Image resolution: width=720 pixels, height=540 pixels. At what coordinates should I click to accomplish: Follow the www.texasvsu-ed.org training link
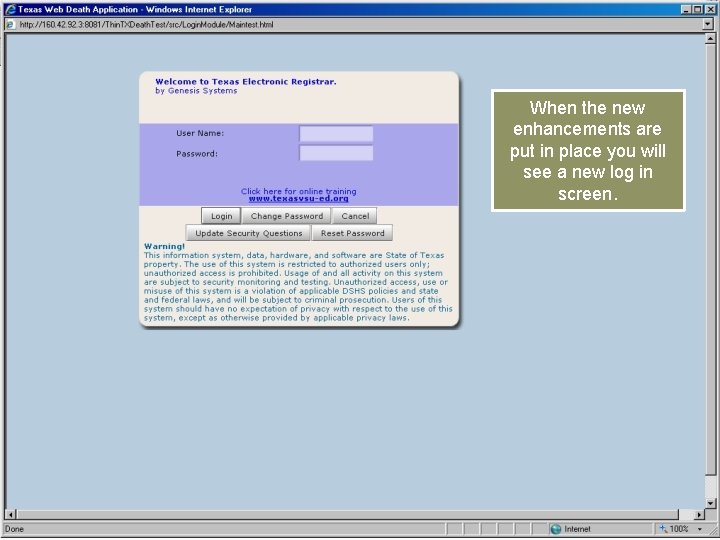298,199
